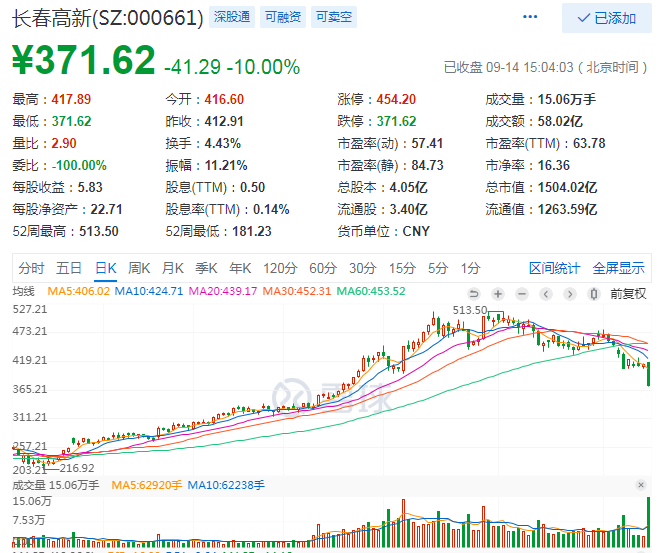Image resolution: width=660 pixels, height=553 pixels.
Task: Click the 52周最低 value 181.23
Action: (252, 231)
